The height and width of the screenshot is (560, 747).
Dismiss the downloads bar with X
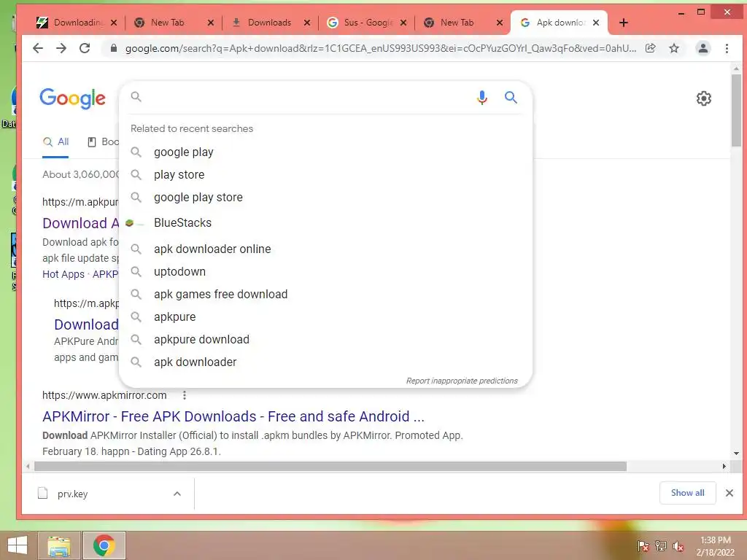click(x=729, y=494)
